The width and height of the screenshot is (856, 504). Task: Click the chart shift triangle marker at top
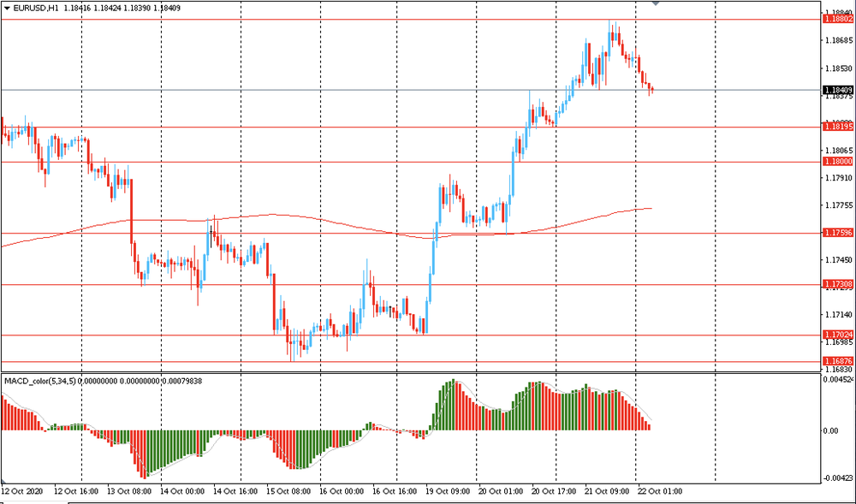pos(656,3)
